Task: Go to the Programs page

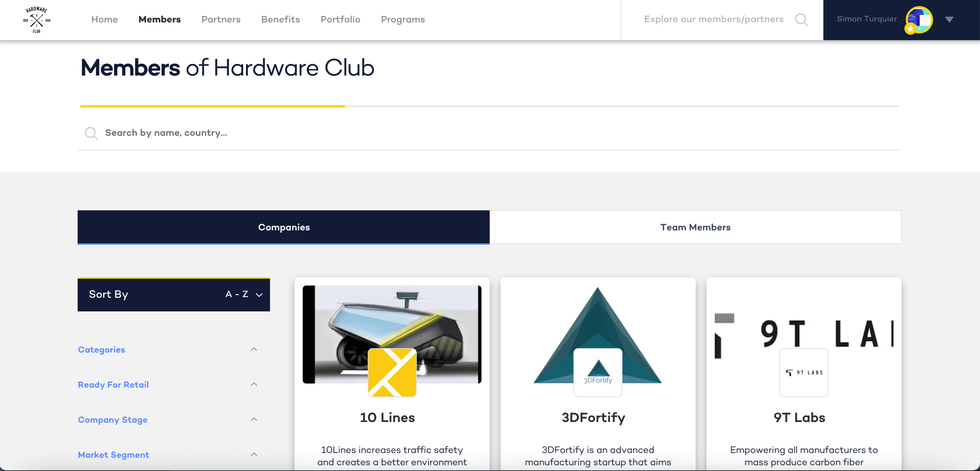Action: click(403, 19)
